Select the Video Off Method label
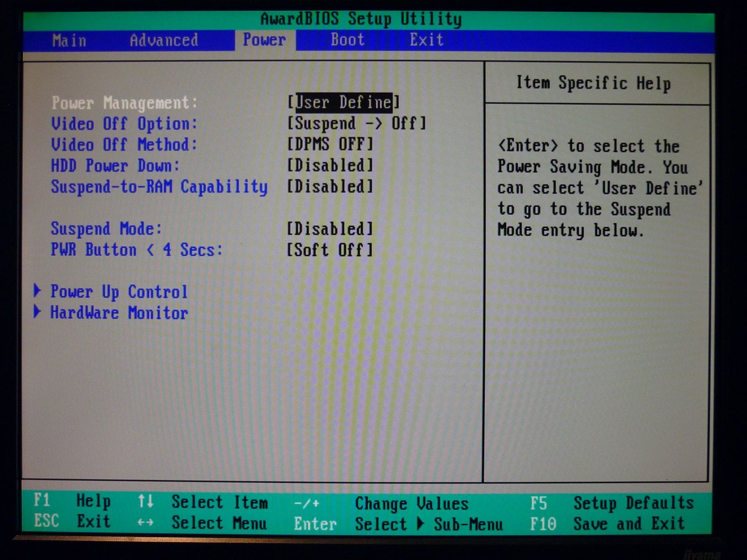The width and height of the screenshot is (747, 560). tap(124, 145)
